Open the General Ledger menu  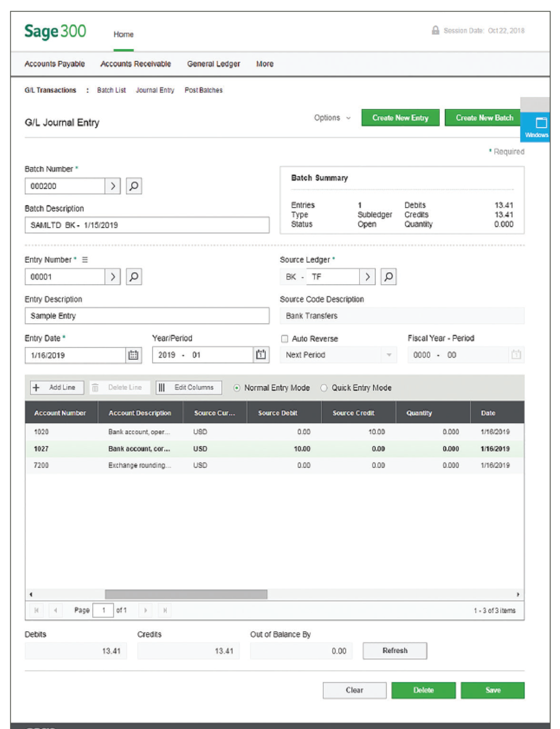(214, 64)
